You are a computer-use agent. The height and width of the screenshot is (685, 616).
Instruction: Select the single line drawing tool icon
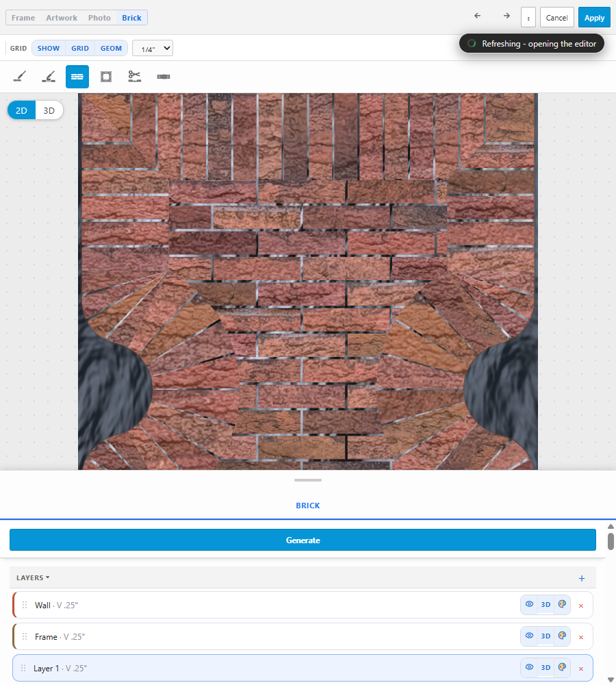point(20,77)
